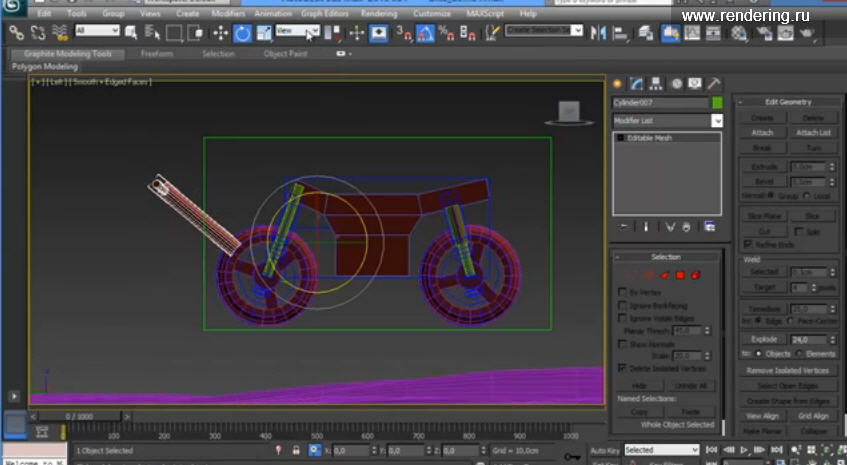Click the Explode value field 24,0
This screenshot has width=847, height=465.
(809, 340)
